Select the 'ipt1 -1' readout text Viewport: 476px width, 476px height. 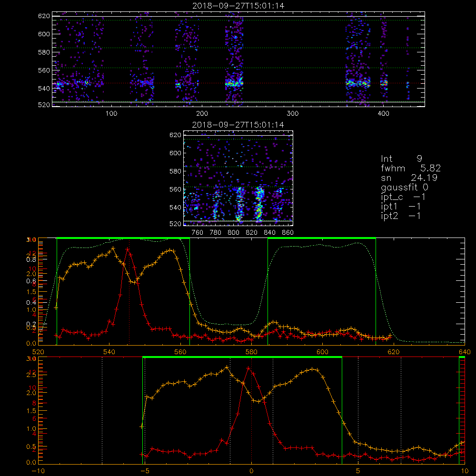pyautogui.click(x=401, y=207)
